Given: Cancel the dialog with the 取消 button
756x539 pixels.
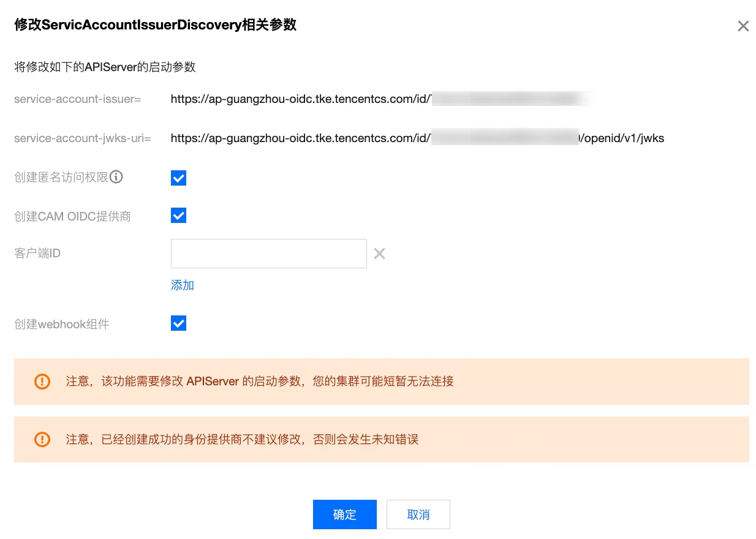Looking at the screenshot, I should (418, 514).
